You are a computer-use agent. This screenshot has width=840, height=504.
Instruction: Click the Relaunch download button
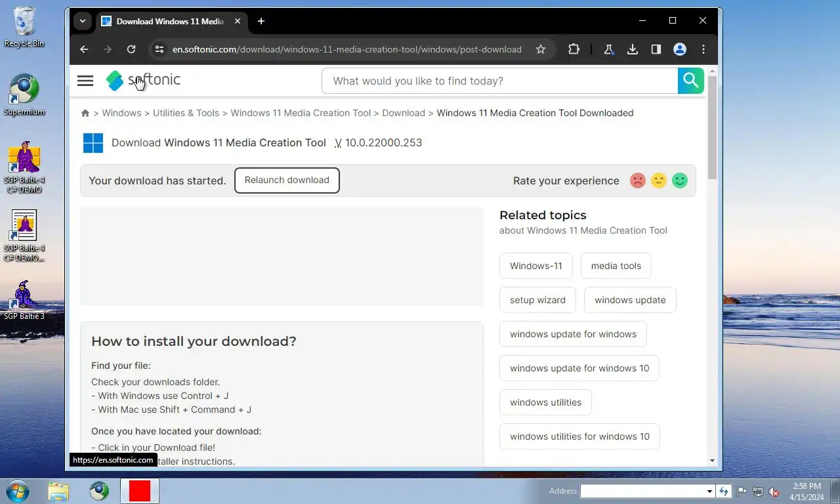pos(287,180)
